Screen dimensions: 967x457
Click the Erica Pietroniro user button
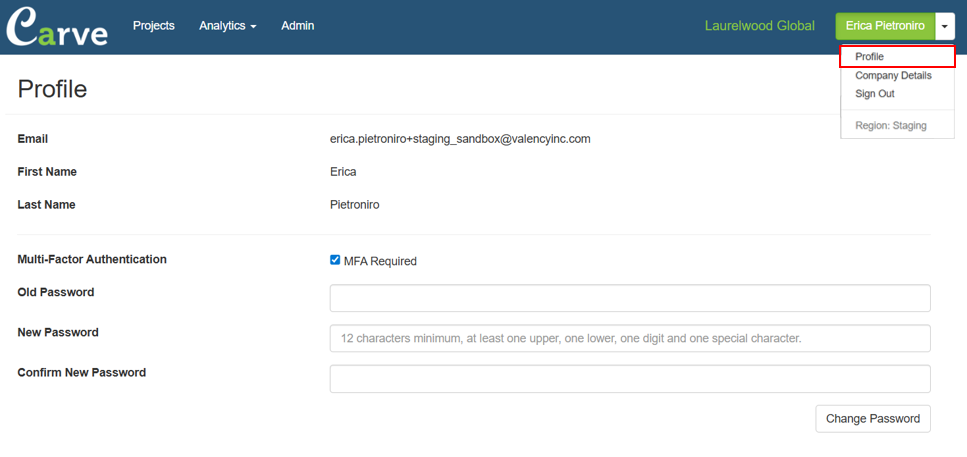[x=885, y=26]
